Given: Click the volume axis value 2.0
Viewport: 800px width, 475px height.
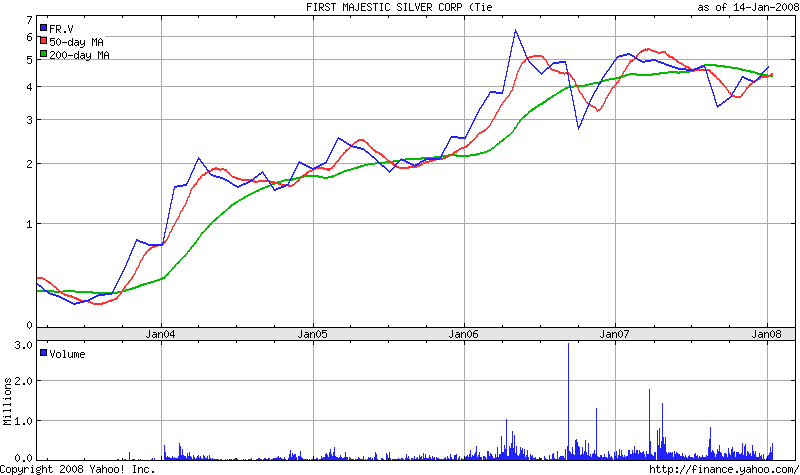Looking at the screenshot, I should coord(23,381).
